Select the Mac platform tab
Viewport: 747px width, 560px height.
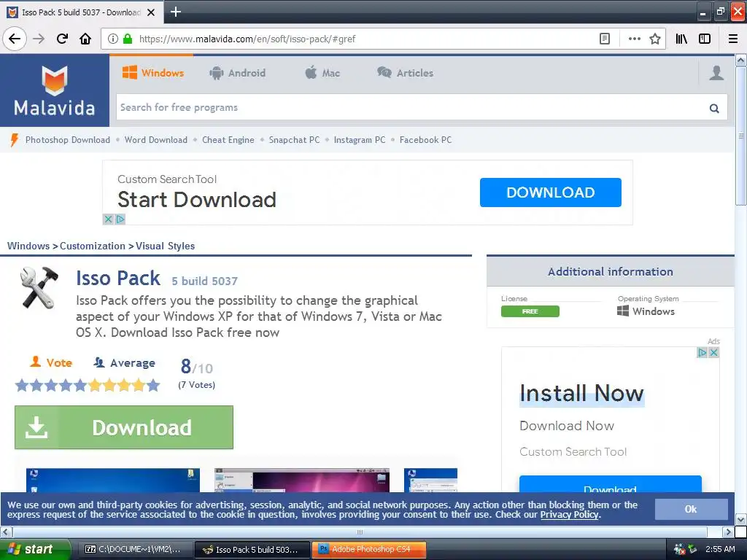tap(322, 73)
